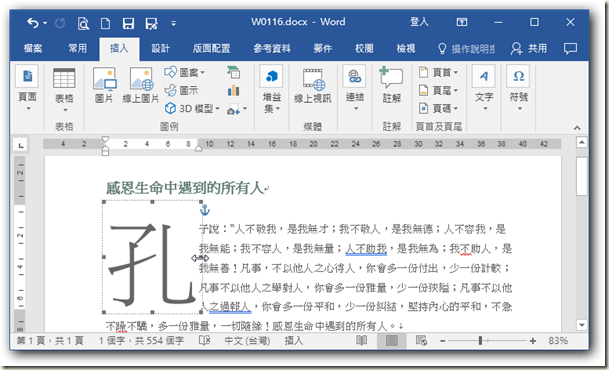Select the large 孔 drop cap character
Image resolution: width=609 pixels, height=370 pixels.
(x=151, y=264)
